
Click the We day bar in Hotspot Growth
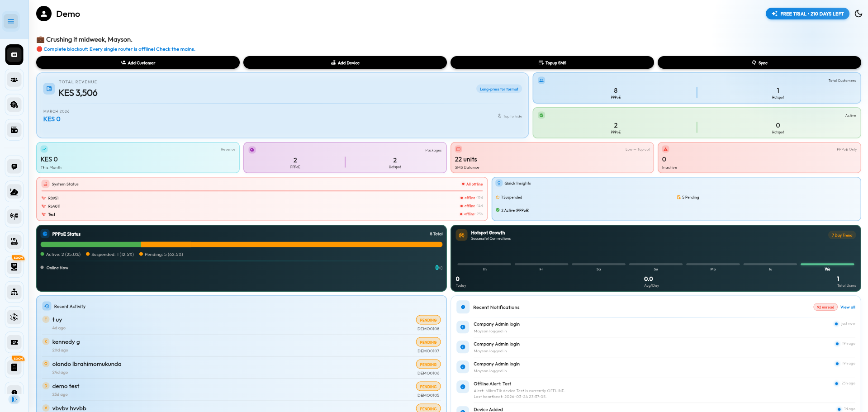(x=827, y=264)
